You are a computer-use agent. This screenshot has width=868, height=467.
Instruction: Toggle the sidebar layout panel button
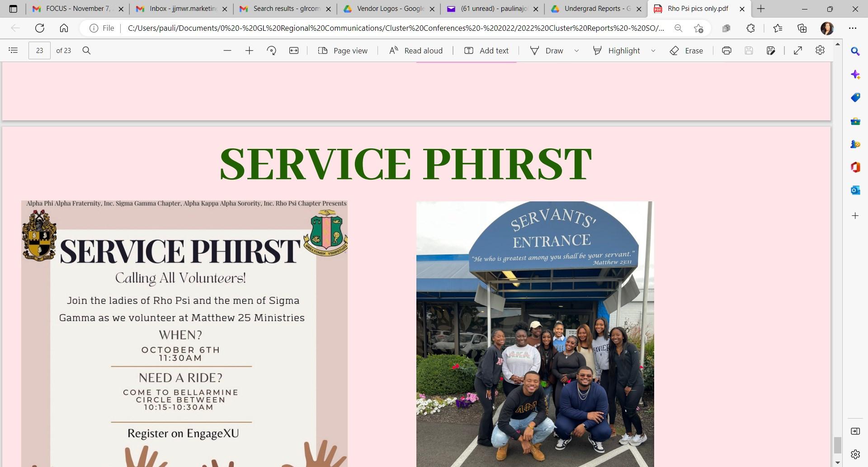[855, 431]
